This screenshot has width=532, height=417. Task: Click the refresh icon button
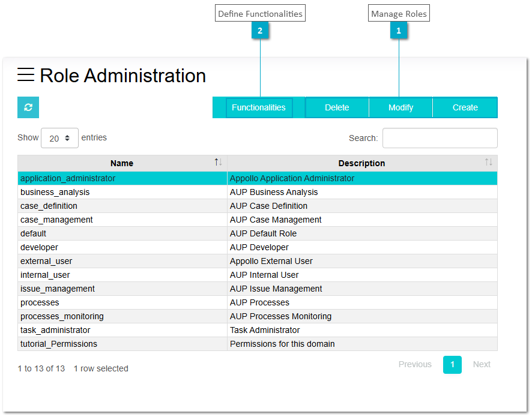click(x=28, y=107)
